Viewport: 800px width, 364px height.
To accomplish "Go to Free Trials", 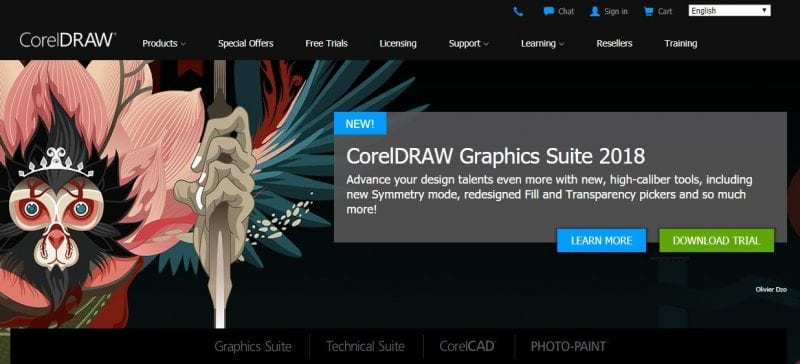I will [x=327, y=43].
